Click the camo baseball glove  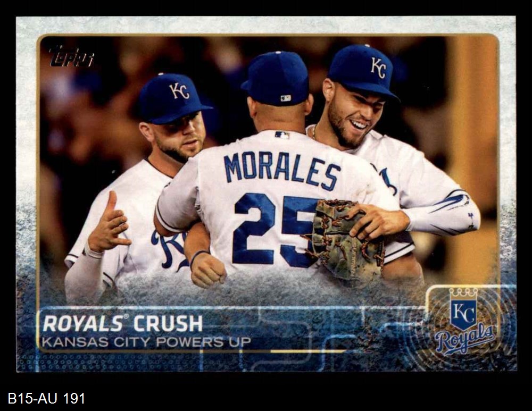(347, 242)
